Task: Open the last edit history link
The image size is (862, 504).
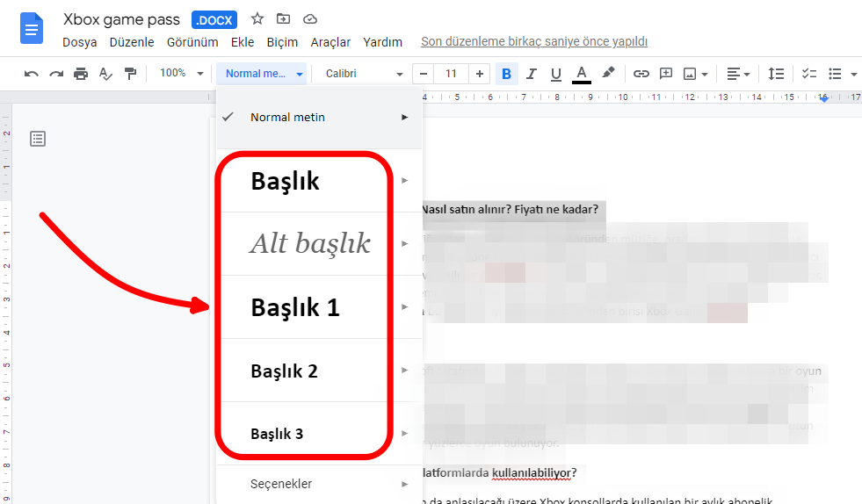Action: (534, 42)
